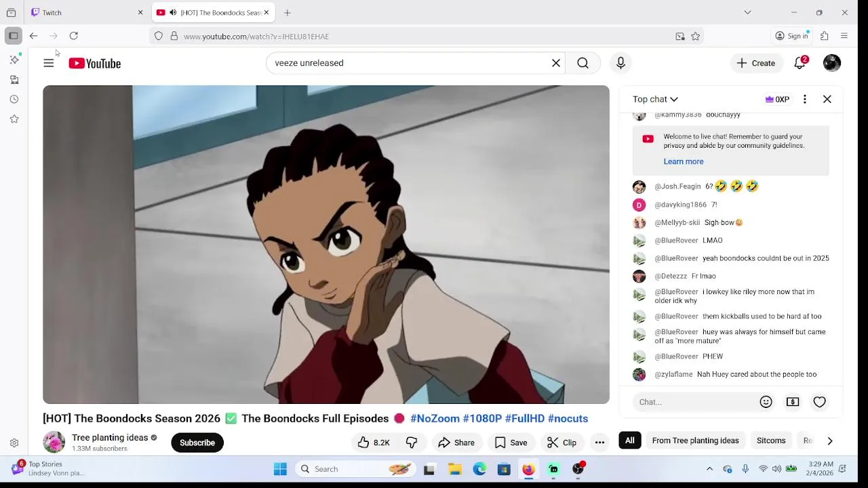Open the #nocuts hashtag link
This screenshot has height=488, width=868.
pos(568,419)
